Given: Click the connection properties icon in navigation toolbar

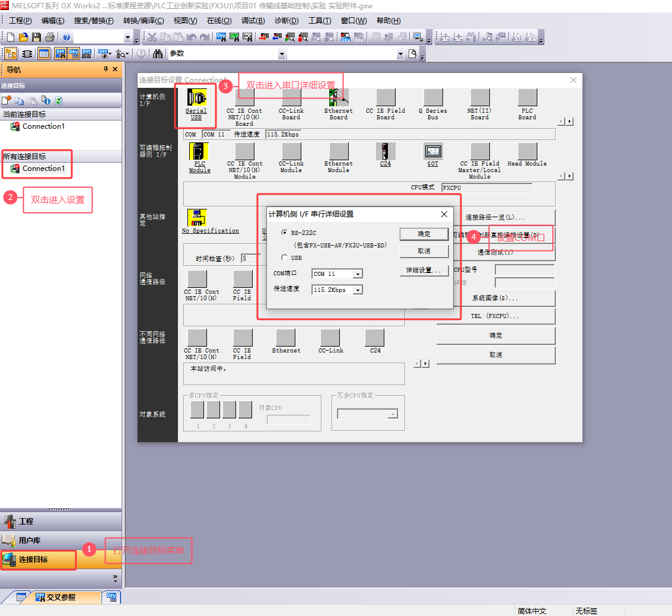Looking at the screenshot, I should click(46, 101).
